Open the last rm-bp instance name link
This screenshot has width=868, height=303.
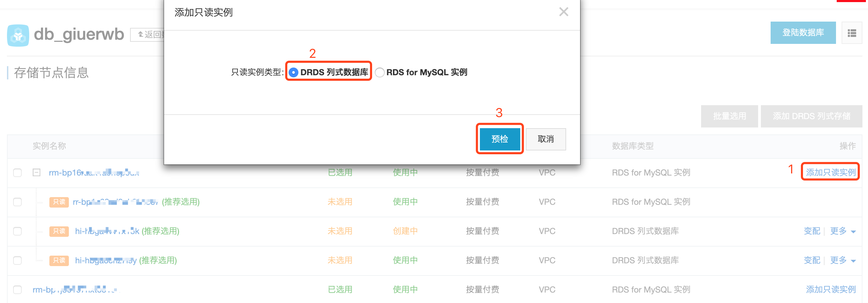75,289
